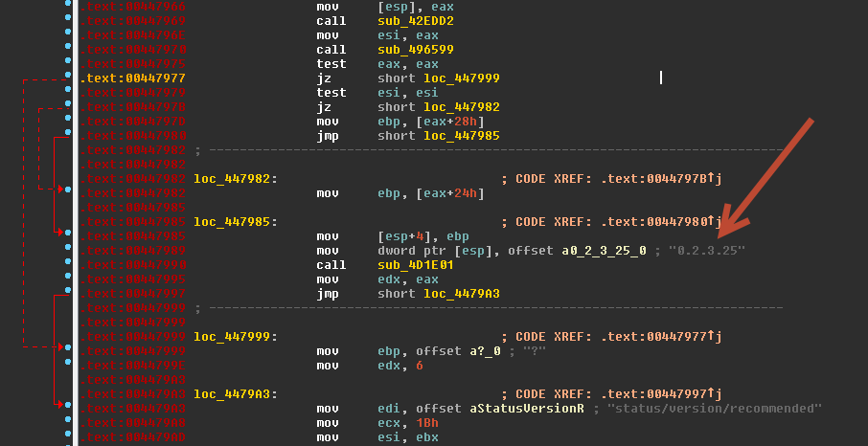868x446 pixels.
Task: Click loc_447999 operand in jz instruction
Action: click(462, 78)
